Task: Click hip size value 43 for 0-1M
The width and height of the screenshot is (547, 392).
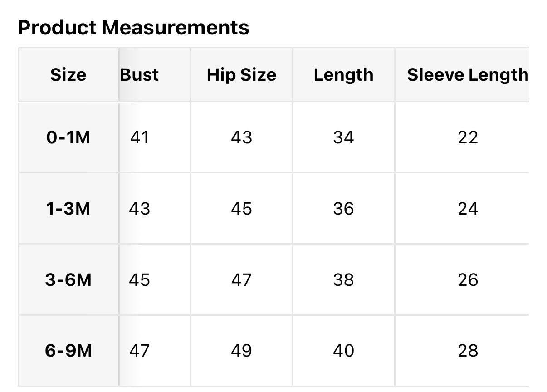Action: pyautogui.click(x=241, y=137)
